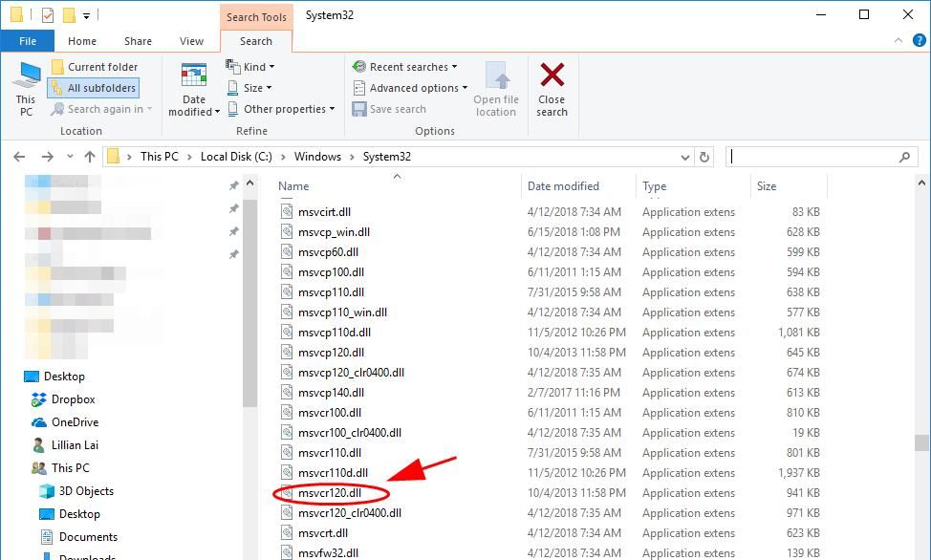Viewport: 931px width, 560px height.
Task: Click into the search input box
Action: point(812,157)
